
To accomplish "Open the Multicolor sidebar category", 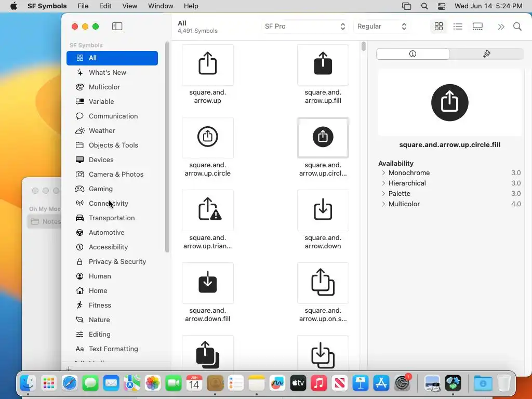I will point(112,87).
